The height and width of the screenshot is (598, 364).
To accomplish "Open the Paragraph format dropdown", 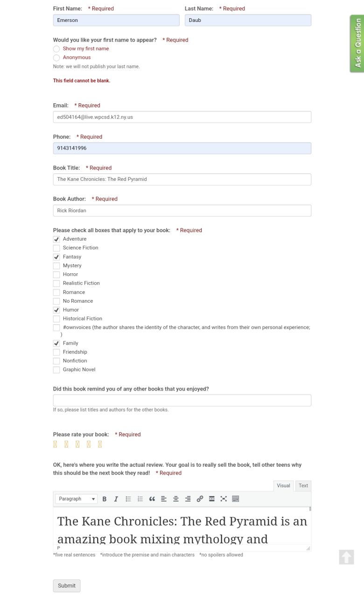I will tap(77, 499).
